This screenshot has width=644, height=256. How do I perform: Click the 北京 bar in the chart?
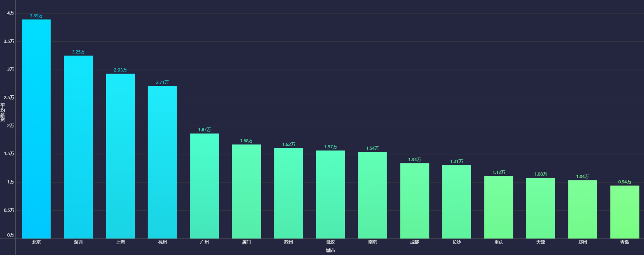[36, 129]
